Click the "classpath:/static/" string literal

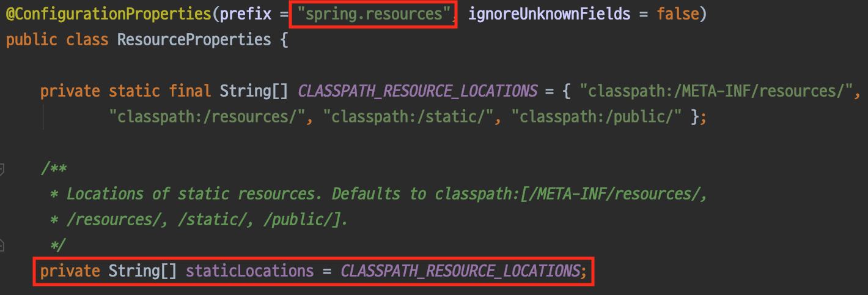coord(408,116)
